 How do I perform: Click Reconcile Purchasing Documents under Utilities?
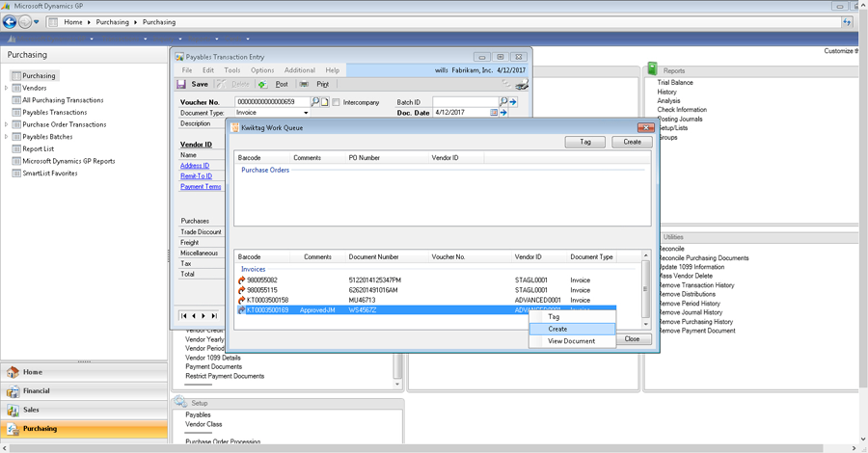click(703, 257)
